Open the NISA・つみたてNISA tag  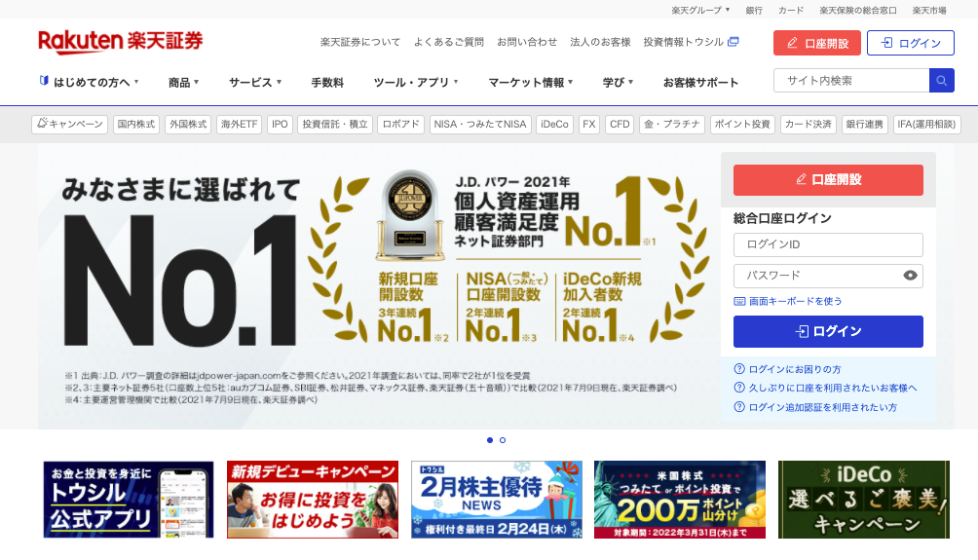[x=479, y=124]
